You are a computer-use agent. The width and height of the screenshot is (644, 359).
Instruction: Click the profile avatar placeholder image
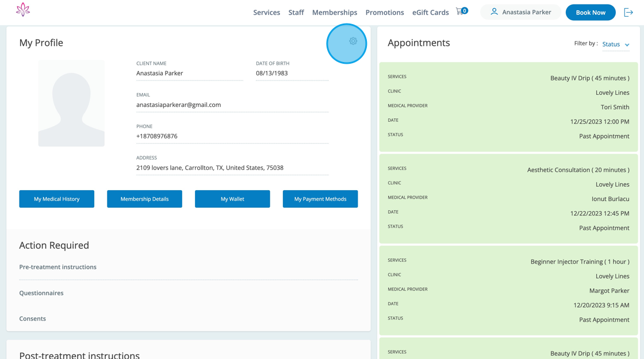[x=71, y=103]
